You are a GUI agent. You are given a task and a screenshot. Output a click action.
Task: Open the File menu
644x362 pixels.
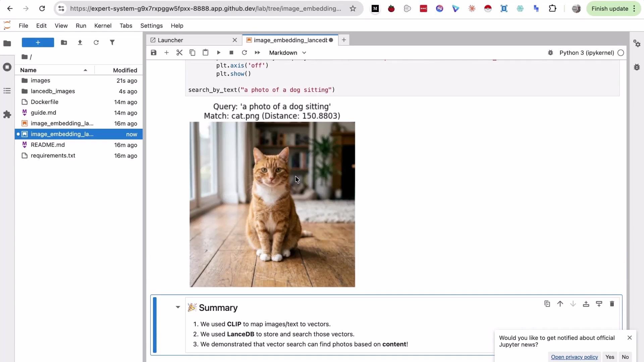pyautogui.click(x=23, y=26)
